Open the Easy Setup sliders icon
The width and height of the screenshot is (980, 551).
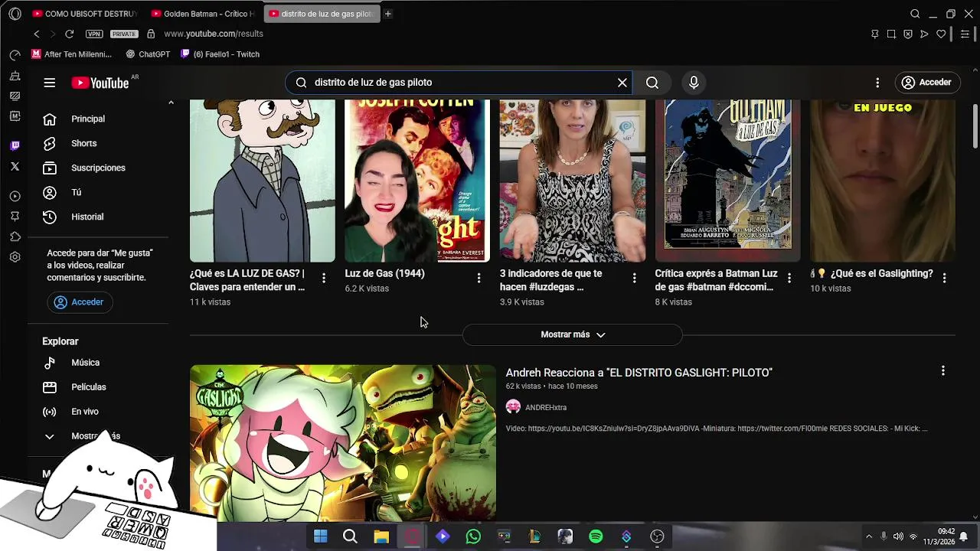click(x=965, y=34)
